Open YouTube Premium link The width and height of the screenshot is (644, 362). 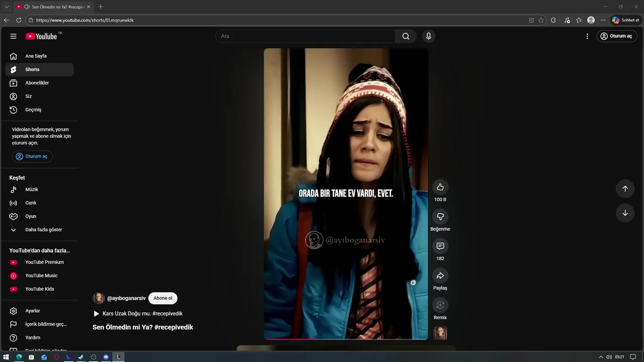(x=39, y=262)
